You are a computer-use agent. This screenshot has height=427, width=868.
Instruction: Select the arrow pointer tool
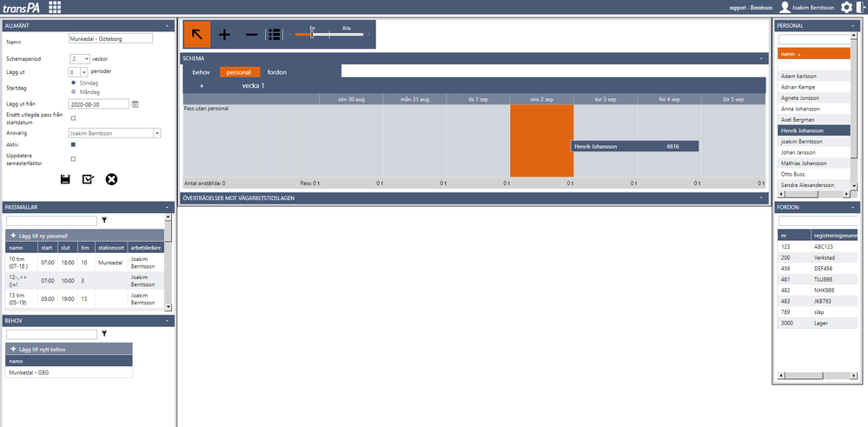pyautogui.click(x=197, y=34)
